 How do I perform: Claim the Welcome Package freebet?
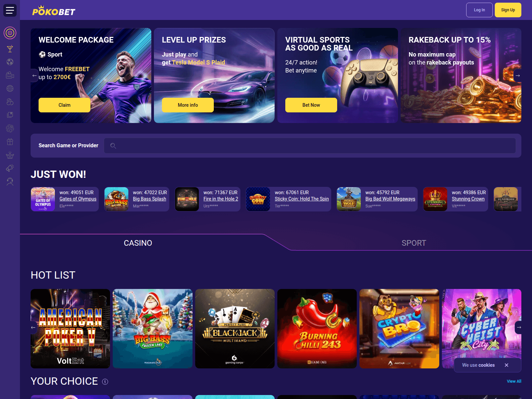pos(65,105)
